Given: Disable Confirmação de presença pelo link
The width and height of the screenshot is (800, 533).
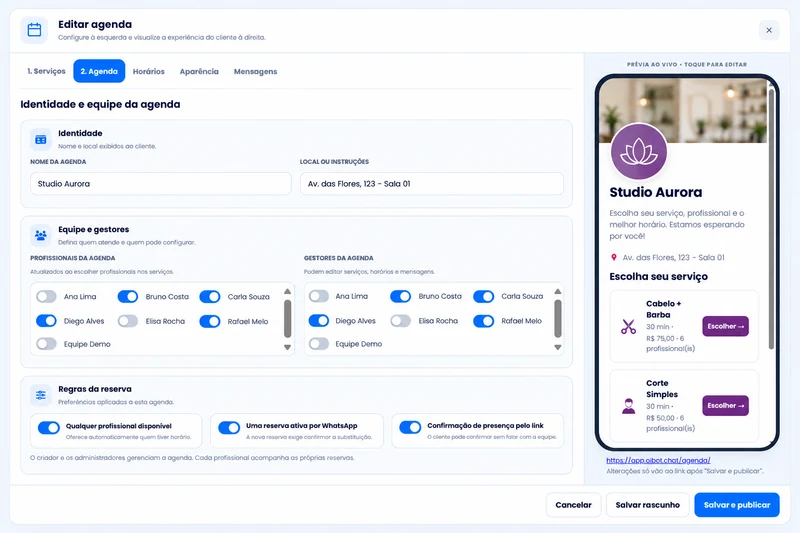Looking at the screenshot, I should (410, 427).
